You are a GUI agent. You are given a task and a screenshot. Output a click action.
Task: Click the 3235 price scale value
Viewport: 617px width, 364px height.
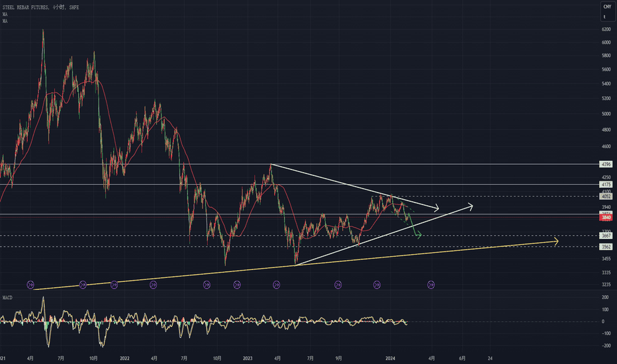[x=606, y=285]
